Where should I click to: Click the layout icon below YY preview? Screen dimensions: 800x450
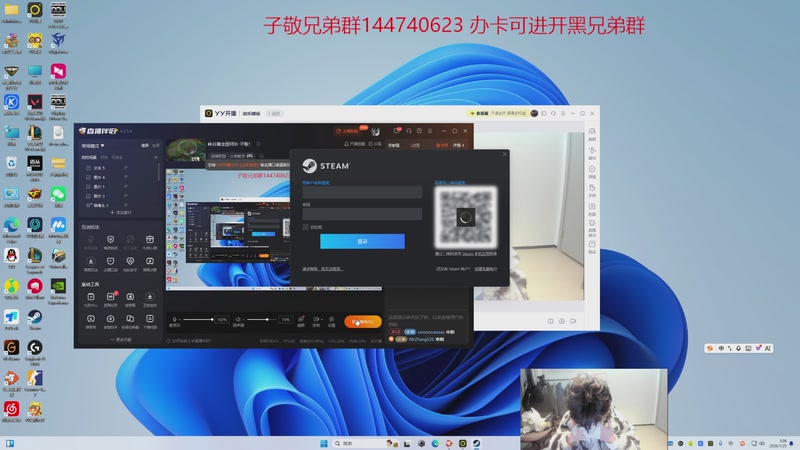tap(551, 321)
